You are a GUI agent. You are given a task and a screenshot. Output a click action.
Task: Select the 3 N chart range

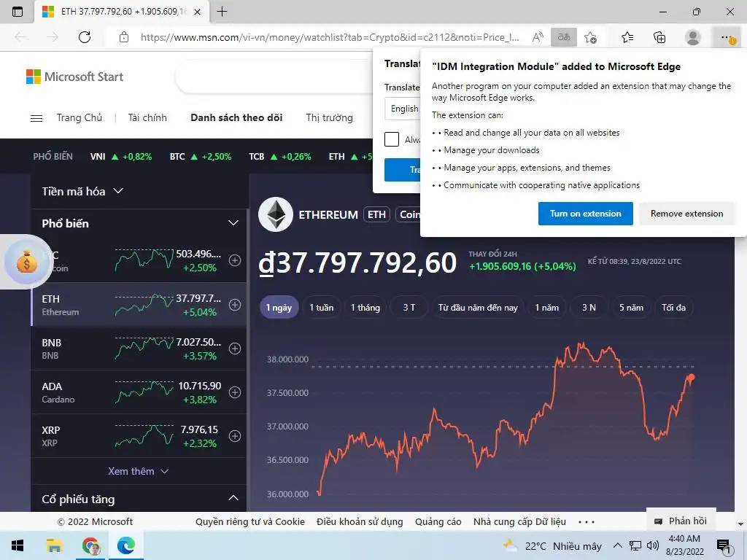click(x=589, y=308)
